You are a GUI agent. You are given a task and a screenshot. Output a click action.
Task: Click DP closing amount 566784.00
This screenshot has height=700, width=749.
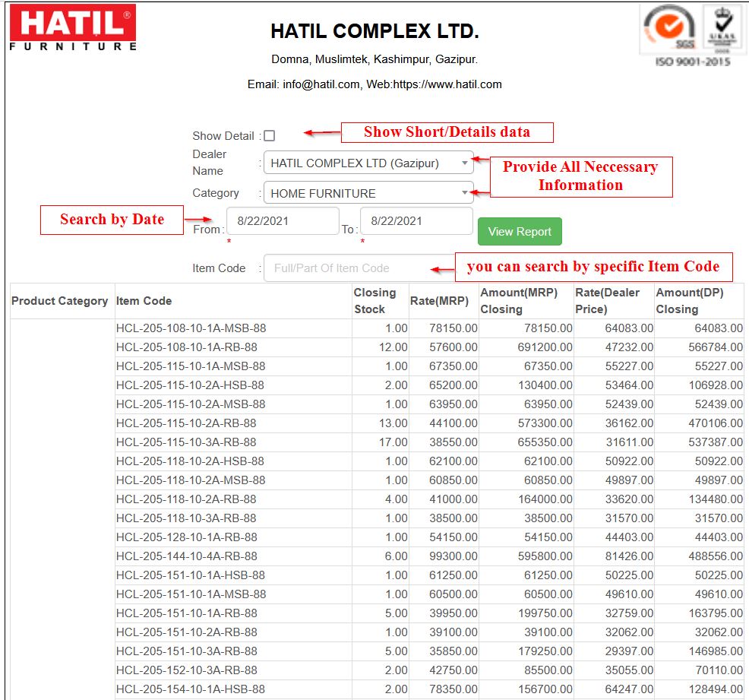pyautogui.click(x=716, y=347)
